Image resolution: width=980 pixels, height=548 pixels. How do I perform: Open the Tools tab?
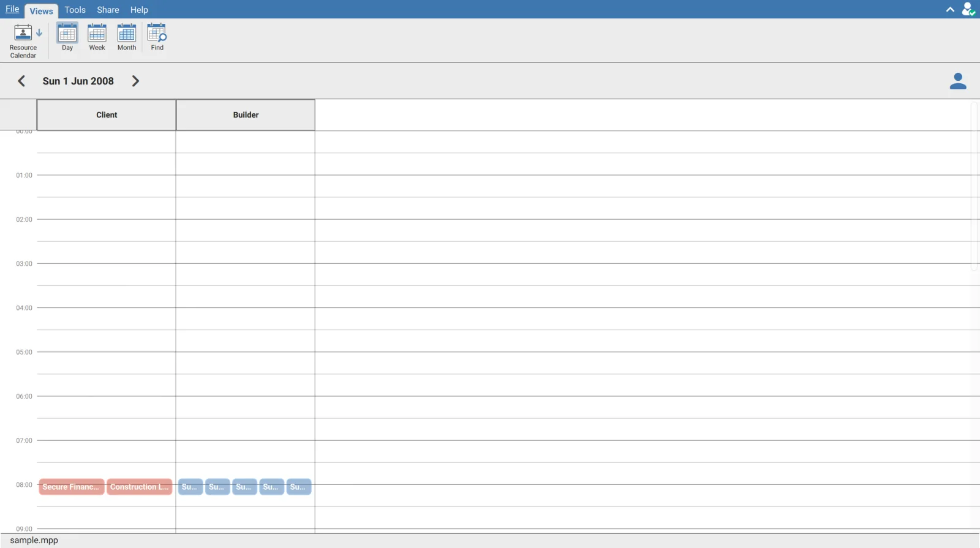[75, 10]
